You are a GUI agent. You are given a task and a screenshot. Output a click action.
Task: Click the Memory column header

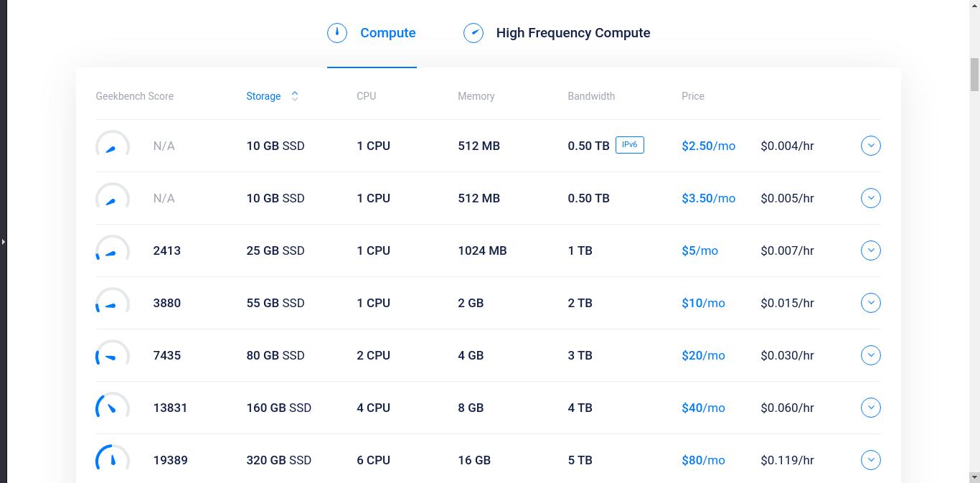click(x=476, y=96)
